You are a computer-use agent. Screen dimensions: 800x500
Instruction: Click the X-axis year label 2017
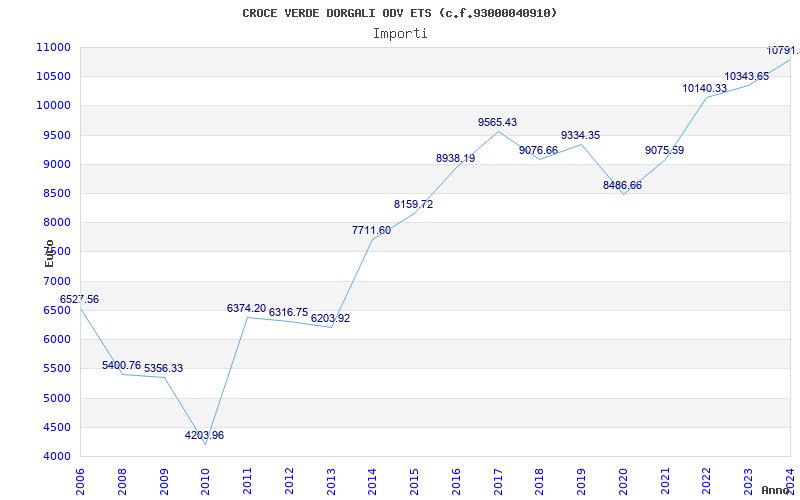pyautogui.click(x=498, y=482)
